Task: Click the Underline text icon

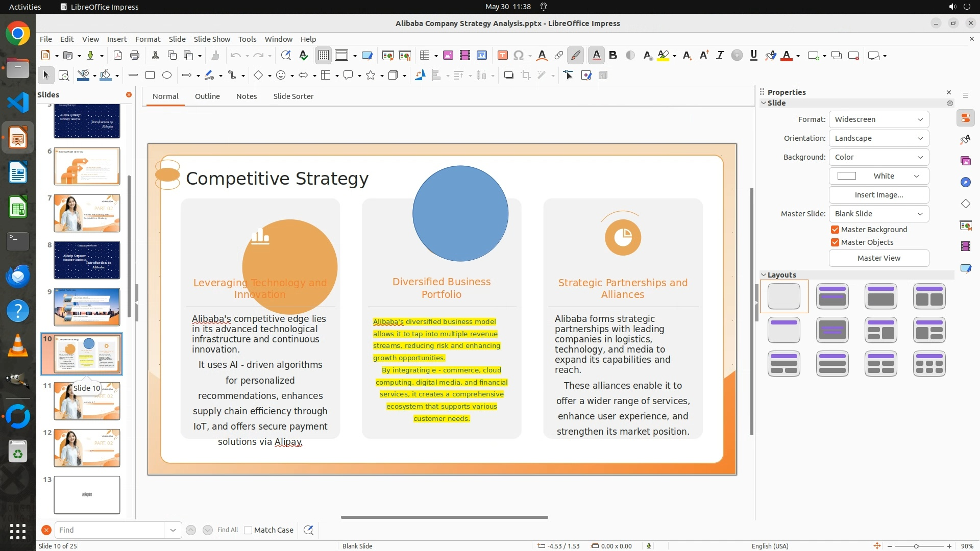Action: pyautogui.click(x=753, y=56)
